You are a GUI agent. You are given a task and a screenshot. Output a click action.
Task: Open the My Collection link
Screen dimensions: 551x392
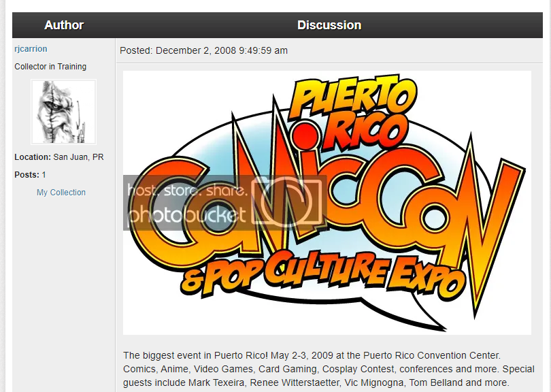tap(61, 193)
